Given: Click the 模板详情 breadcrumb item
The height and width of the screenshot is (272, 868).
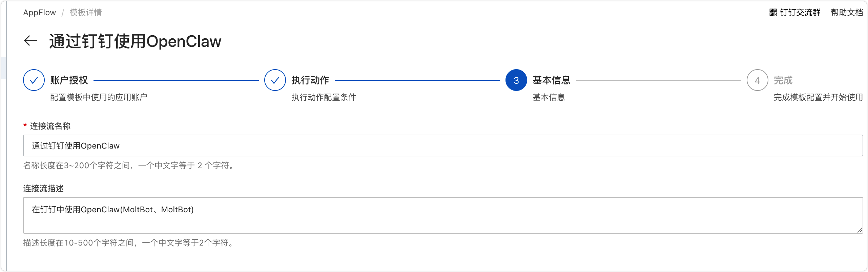Looking at the screenshot, I should [86, 13].
